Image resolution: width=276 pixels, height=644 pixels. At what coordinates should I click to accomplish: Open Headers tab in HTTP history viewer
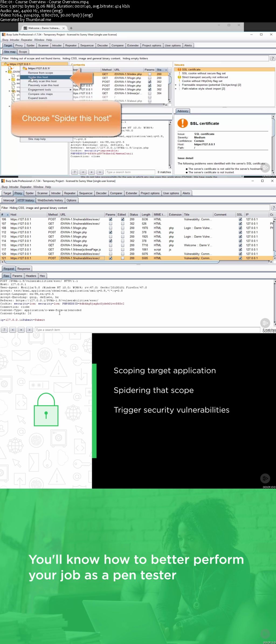pos(31,276)
